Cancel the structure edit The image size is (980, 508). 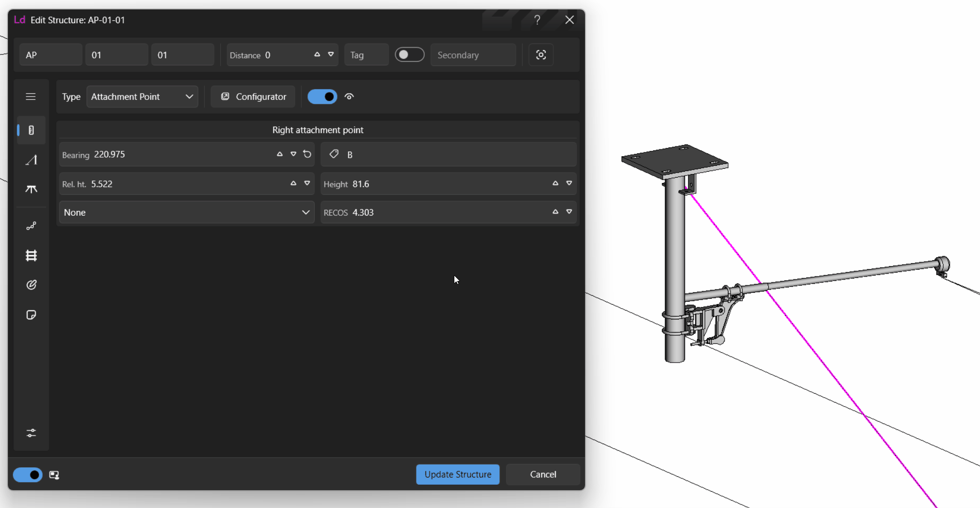543,474
